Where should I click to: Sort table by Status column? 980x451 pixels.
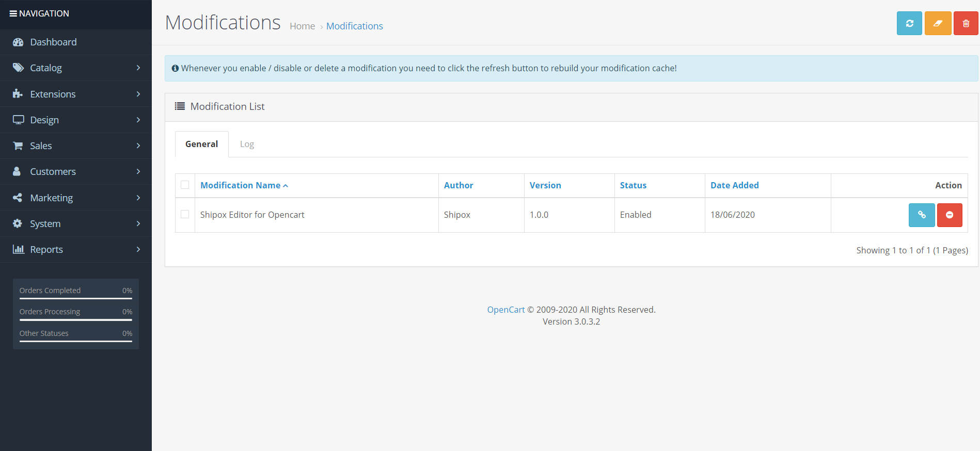pyautogui.click(x=633, y=185)
